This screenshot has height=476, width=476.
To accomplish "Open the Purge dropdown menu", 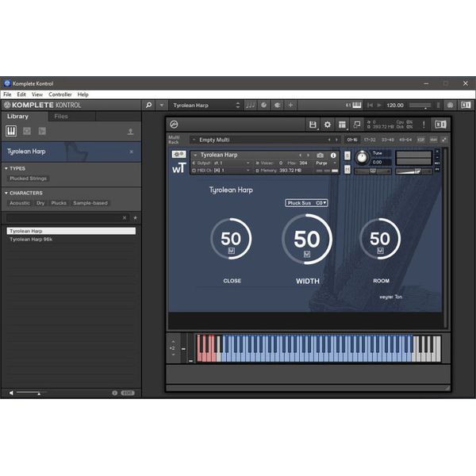I will [325, 163].
